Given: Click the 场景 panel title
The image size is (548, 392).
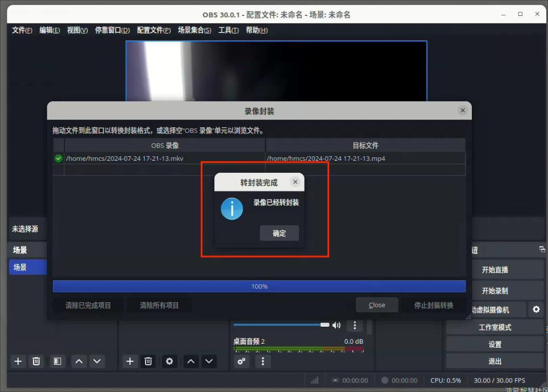Looking at the screenshot, I should (x=20, y=250).
